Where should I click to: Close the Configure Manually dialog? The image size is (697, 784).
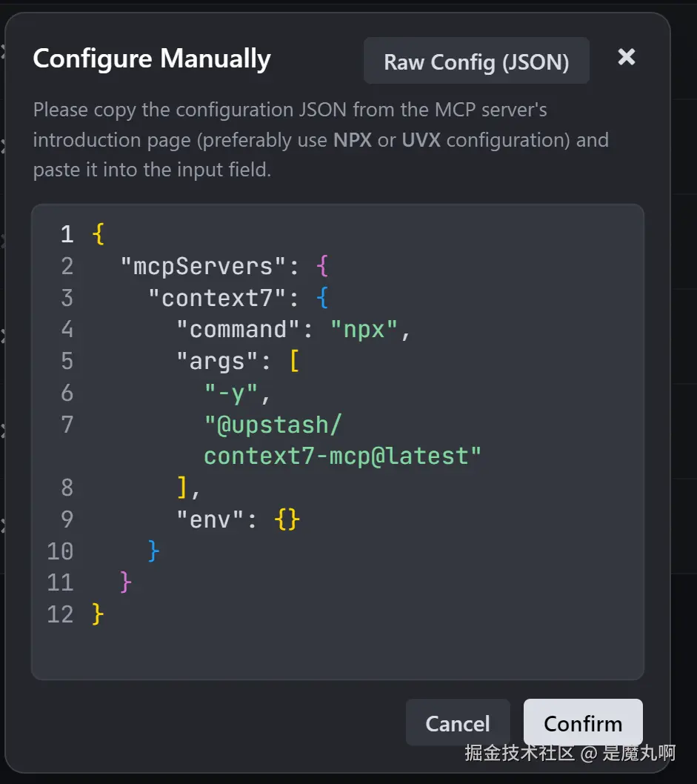pyautogui.click(x=627, y=57)
